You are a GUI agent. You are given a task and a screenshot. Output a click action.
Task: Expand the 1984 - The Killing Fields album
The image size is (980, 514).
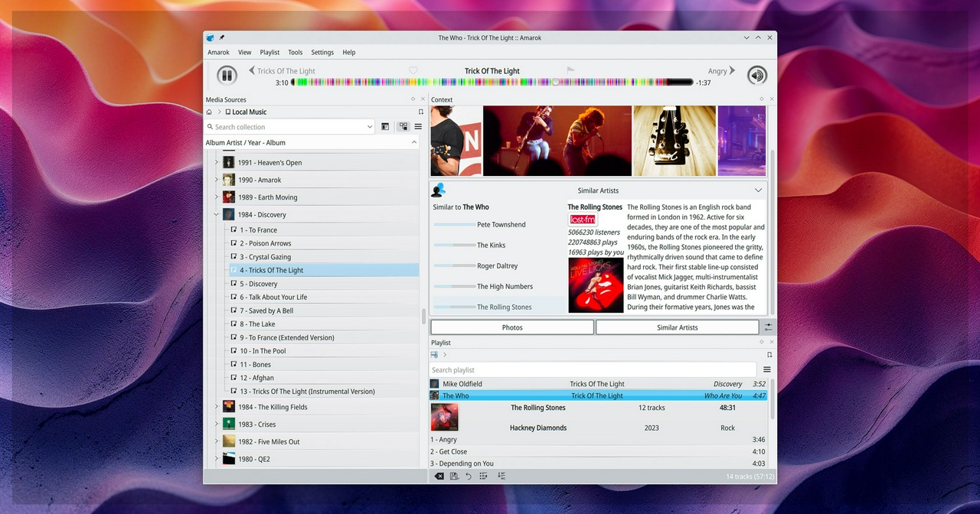coord(217,407)
